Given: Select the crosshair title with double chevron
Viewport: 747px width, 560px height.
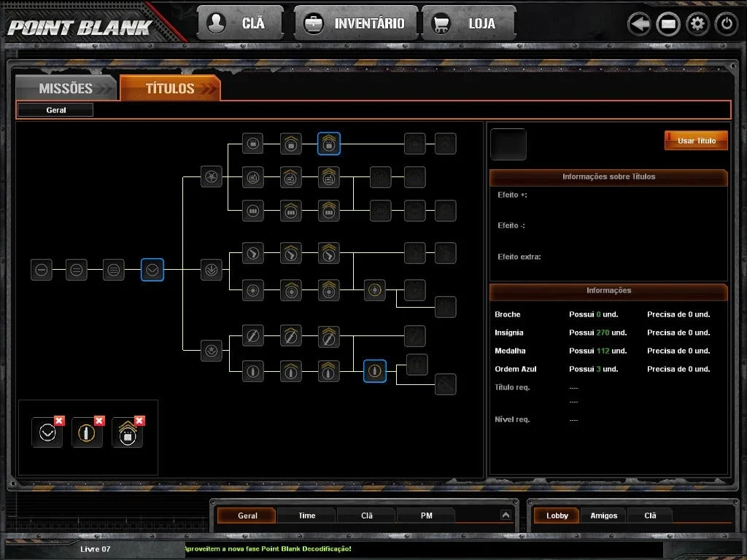Looking at the screenshot, I should click(329, 290).
